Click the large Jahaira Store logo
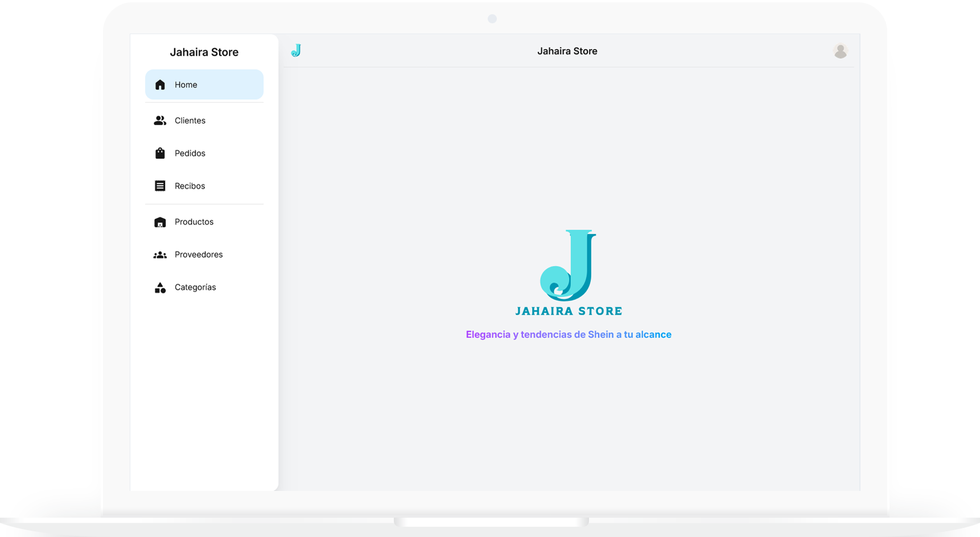The height and width of the screenshot is (537, 980). 569,272
